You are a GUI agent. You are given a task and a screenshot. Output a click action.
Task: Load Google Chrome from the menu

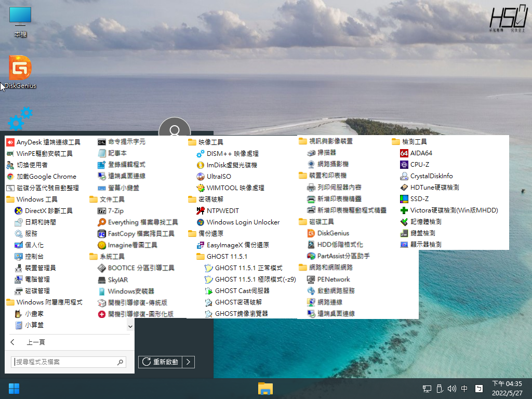pos(42,177)
